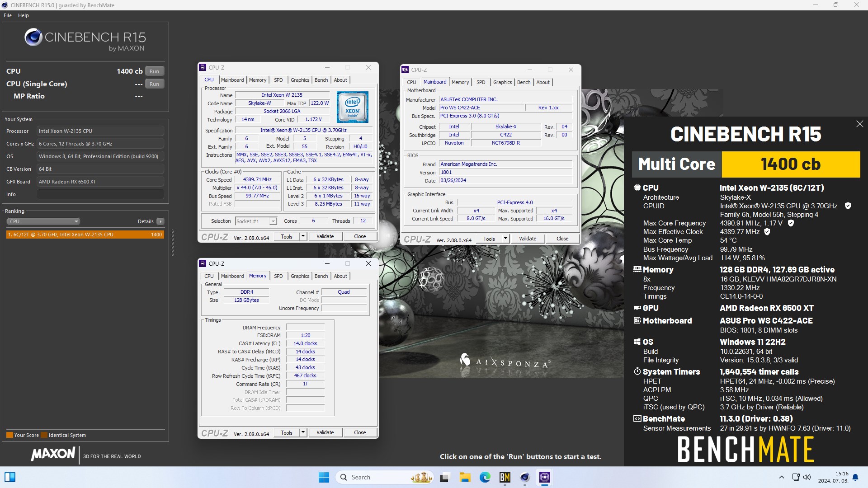The image size is (868, 488).
Task: Open About tab in top-left CPU-Z window
Action: pos(340,80)
